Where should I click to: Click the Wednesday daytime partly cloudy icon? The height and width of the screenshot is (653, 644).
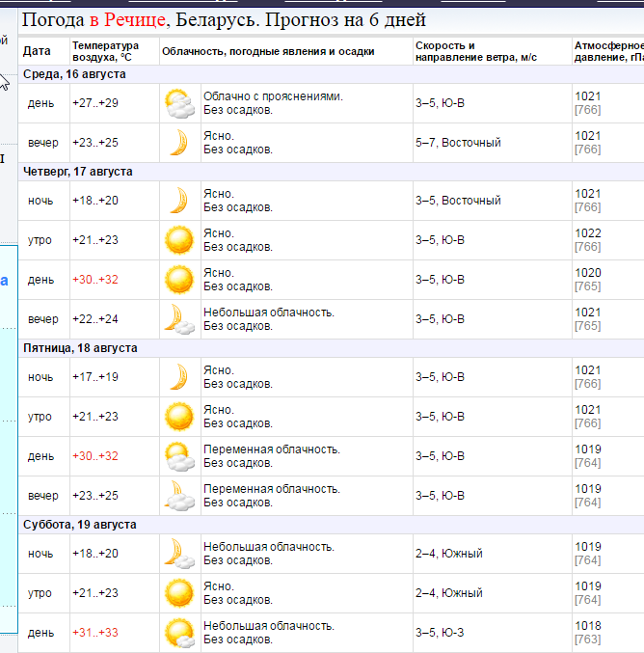point(178,103)
